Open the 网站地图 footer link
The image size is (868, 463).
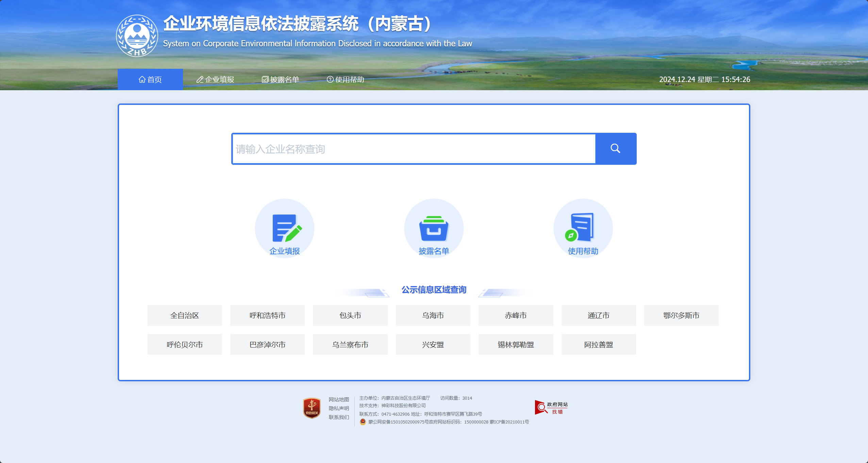(339, 399)
